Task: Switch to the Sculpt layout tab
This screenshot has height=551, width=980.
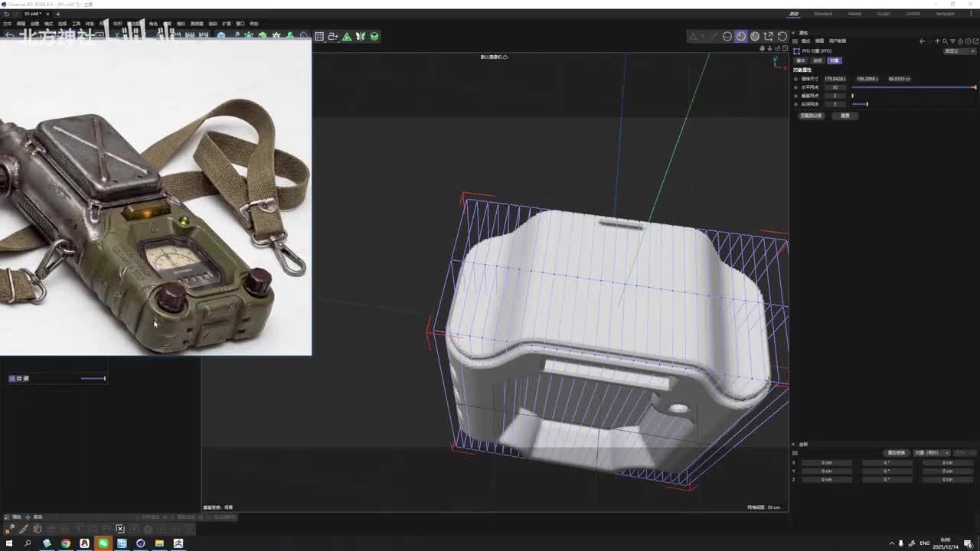Action: (884, 14)
